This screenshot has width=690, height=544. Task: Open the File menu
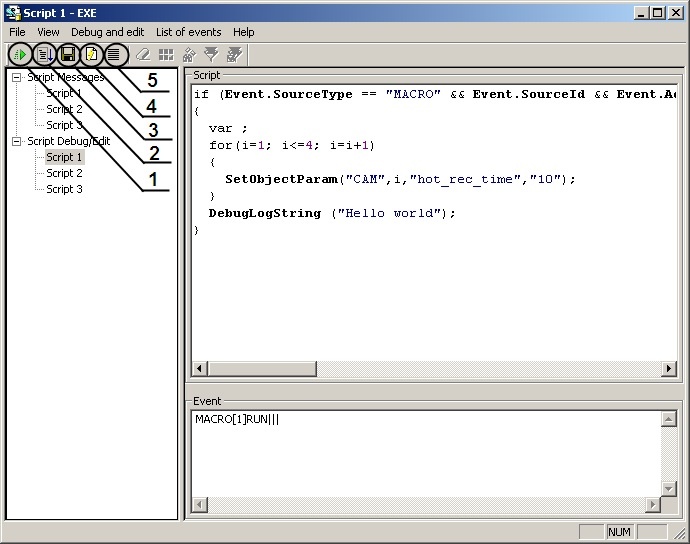pyautogui.click(x=17, y=32)
